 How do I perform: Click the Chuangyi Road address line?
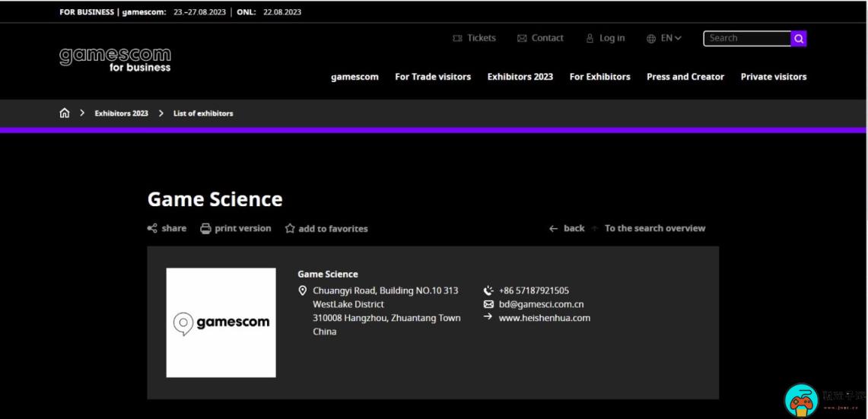point(385,290)
